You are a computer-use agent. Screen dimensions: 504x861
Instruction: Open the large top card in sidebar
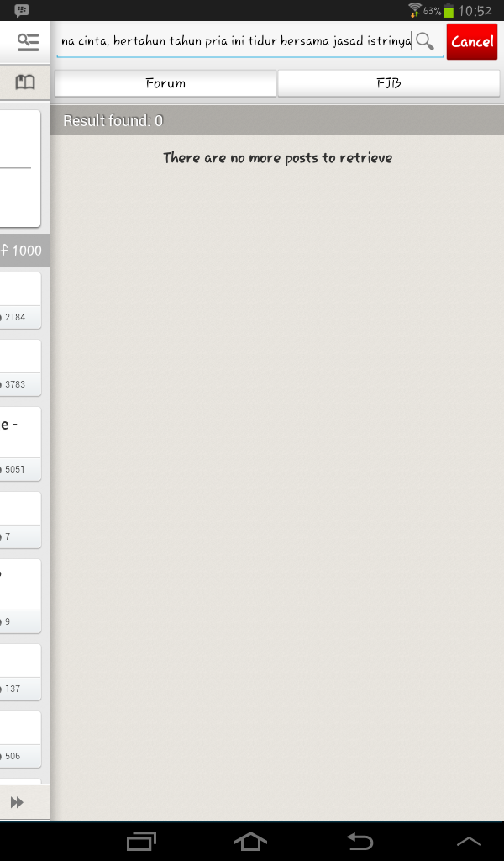click(20, 168)
